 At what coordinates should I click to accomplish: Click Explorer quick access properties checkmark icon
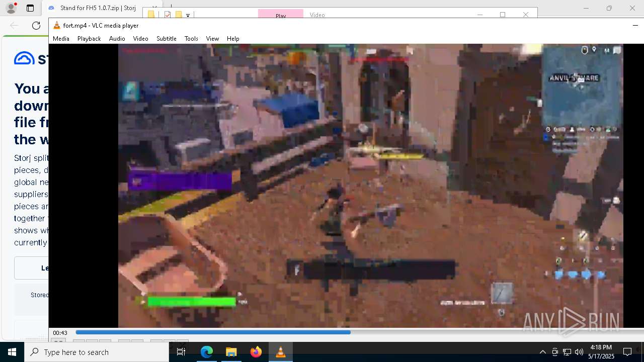click(168, 15)
